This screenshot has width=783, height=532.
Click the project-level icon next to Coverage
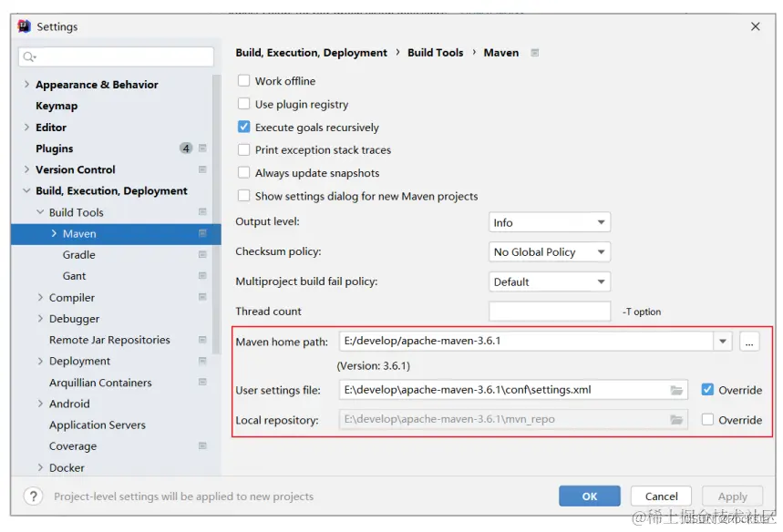(202, 445)
